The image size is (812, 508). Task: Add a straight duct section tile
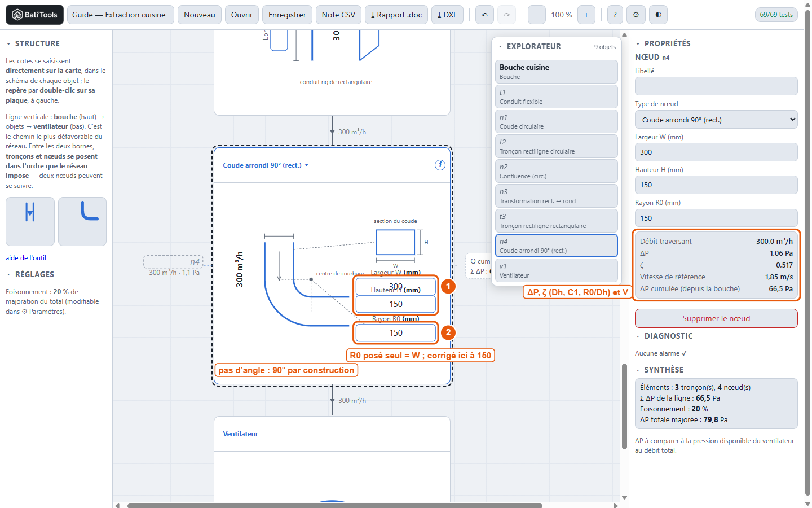(30, 221)
